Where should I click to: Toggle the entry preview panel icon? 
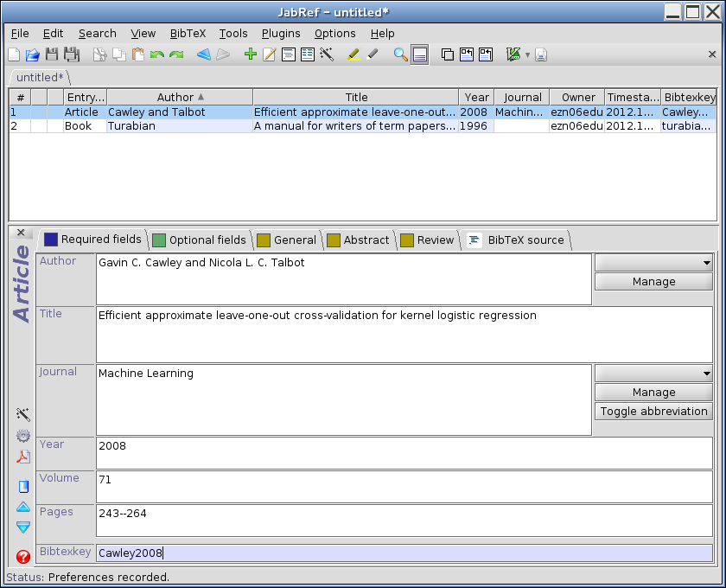[x=420, y=54]
